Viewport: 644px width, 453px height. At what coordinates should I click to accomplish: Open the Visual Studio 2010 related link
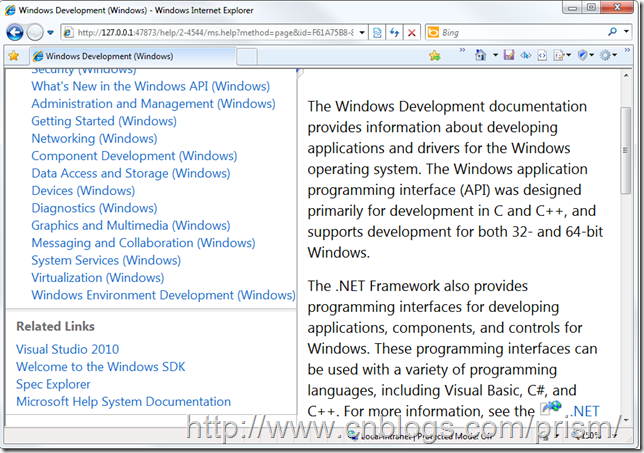pos(67,349)
